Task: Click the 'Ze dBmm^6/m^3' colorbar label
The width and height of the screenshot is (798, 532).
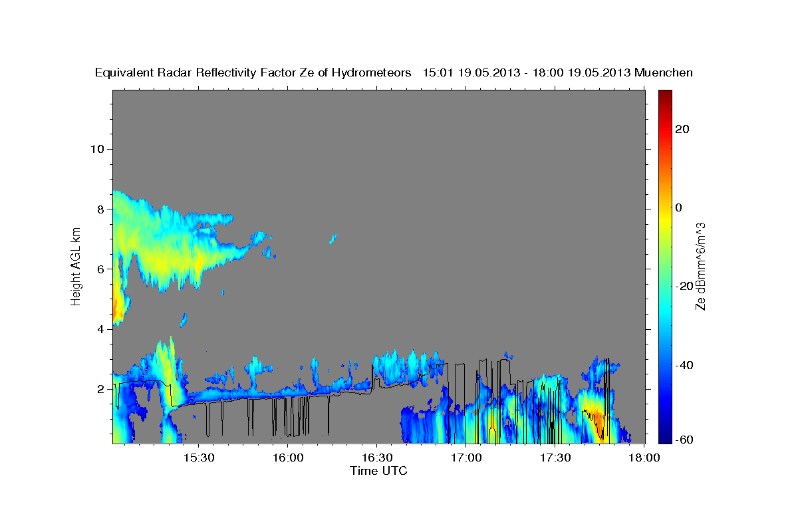Action: point(700,266)
